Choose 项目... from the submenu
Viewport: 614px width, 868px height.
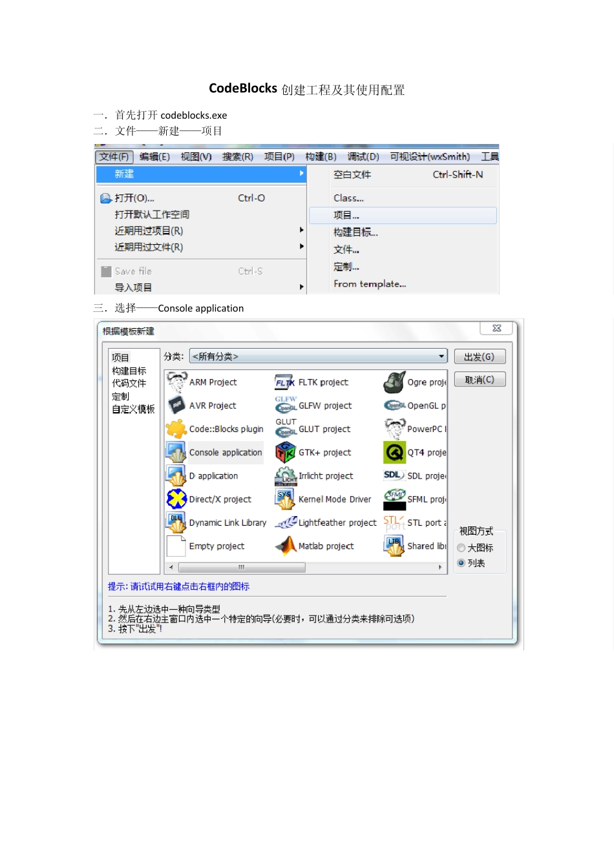[403, 216]
